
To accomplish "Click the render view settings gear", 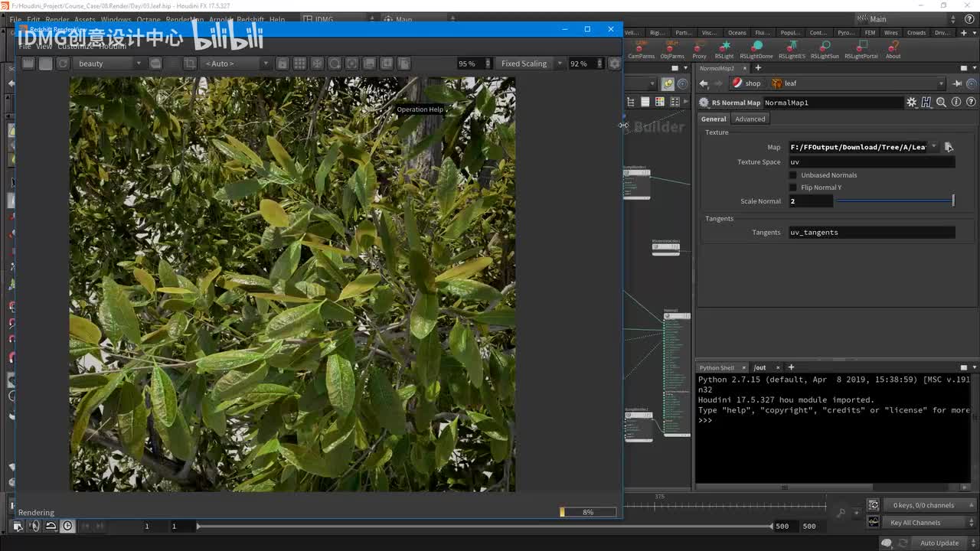I will click(614, 64).
